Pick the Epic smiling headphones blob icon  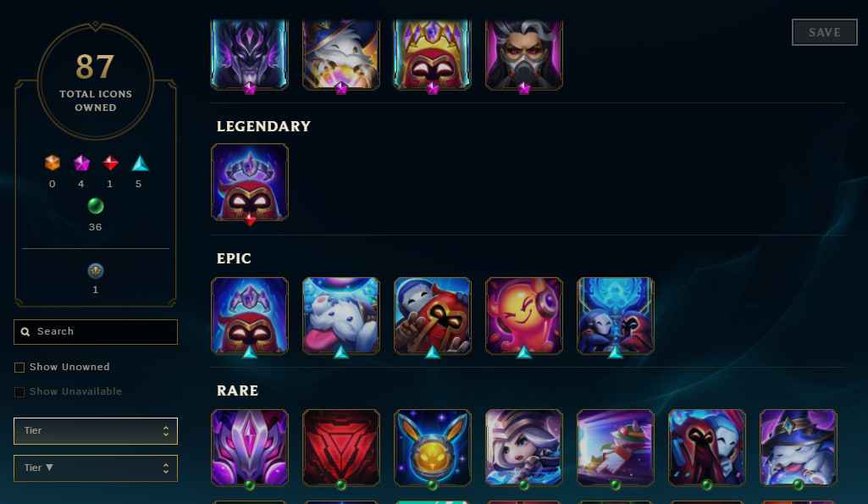[523, 316]
